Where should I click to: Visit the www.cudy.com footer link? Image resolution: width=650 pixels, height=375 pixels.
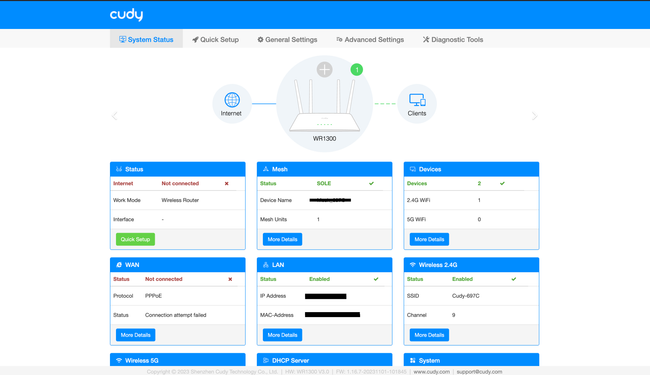tap(432, 372)
